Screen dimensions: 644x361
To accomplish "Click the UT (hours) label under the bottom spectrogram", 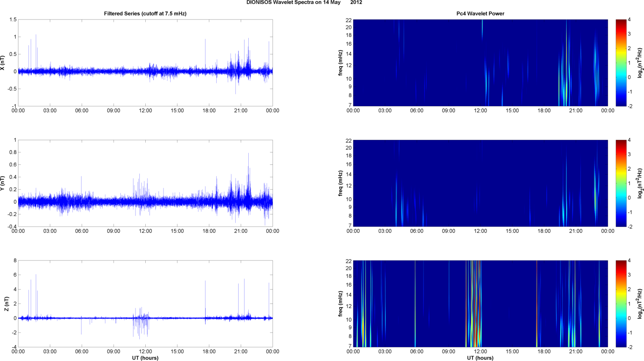I will 480,358.
